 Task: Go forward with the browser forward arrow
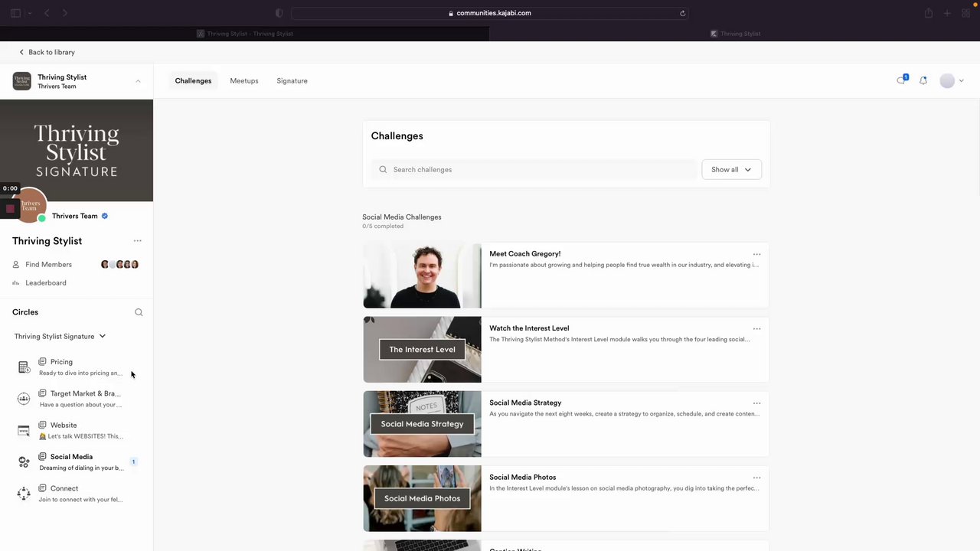[65, 13]
